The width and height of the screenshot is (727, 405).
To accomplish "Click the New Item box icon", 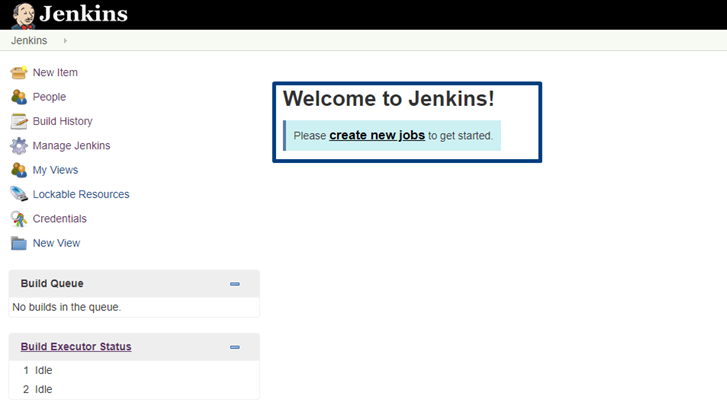I will click(19, 72).
